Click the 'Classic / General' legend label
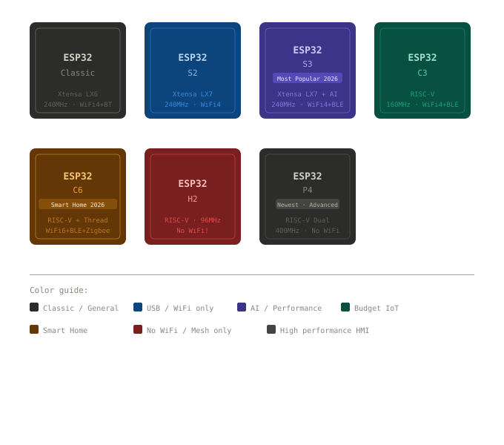 click(x=81, y=308)
